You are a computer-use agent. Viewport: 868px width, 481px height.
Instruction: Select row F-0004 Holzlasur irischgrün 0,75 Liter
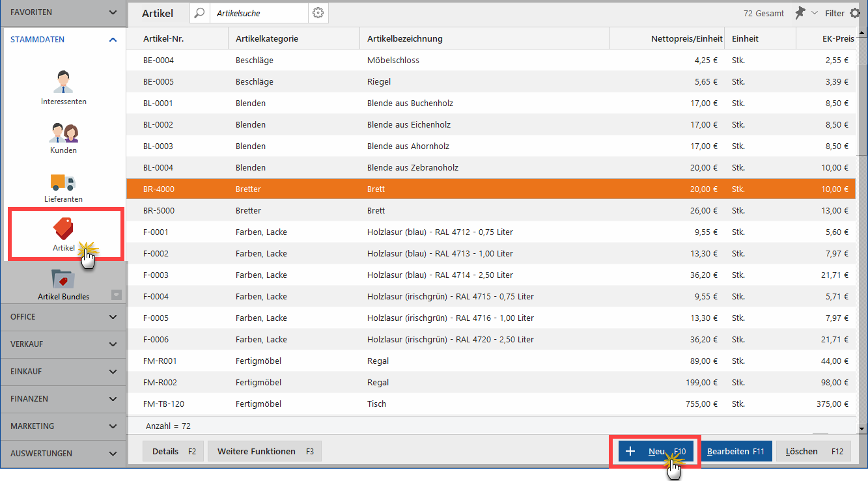tap(491, 297)
